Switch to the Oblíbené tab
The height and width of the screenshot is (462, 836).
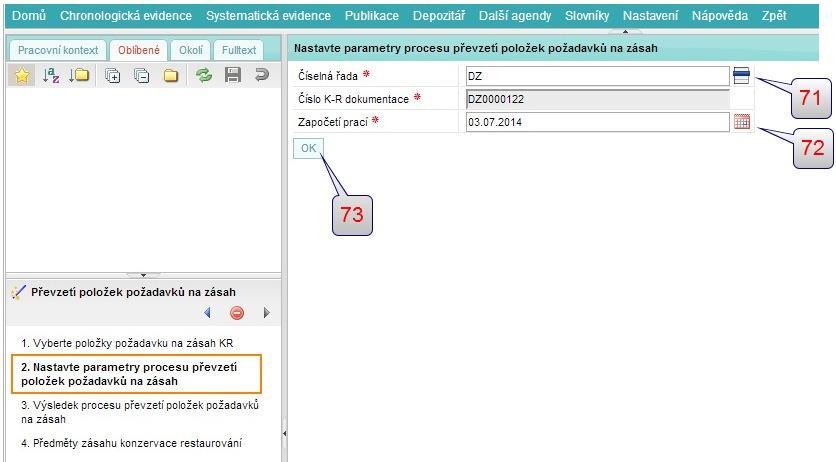pyautogui.click(x=139, y=50)
